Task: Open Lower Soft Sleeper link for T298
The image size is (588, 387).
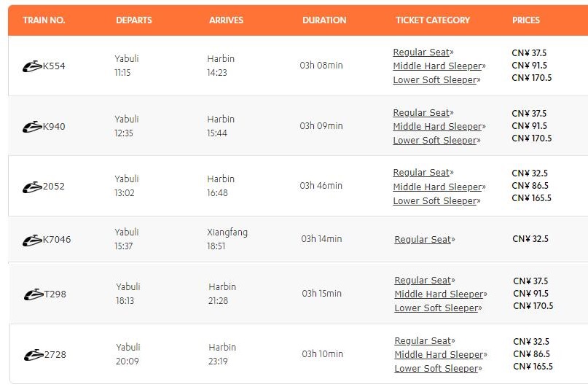Action: tap(438, 308)
